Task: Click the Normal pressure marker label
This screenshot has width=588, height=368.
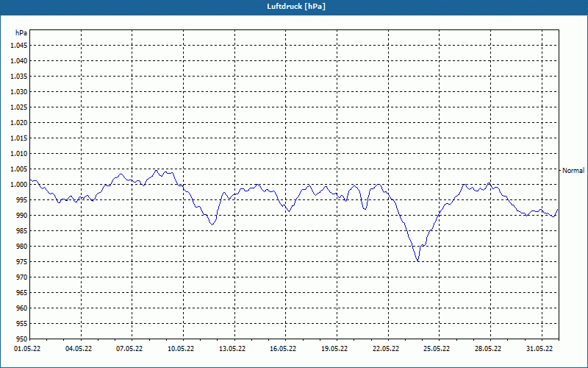Action: [573, 171]
